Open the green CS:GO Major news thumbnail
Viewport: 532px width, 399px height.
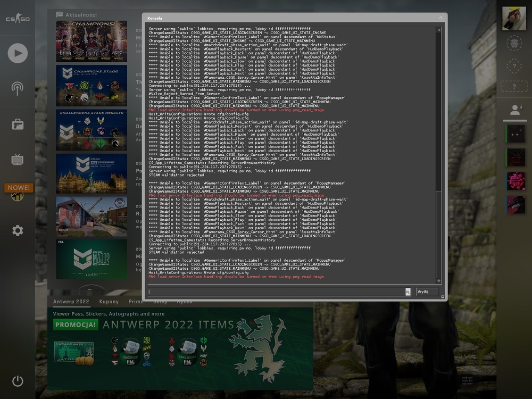coord(92,260)
